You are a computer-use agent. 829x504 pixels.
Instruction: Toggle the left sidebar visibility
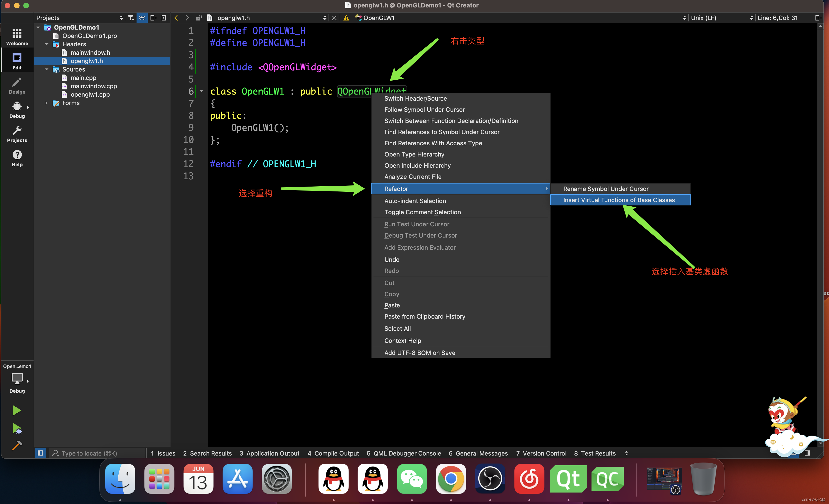click(40, 453)
